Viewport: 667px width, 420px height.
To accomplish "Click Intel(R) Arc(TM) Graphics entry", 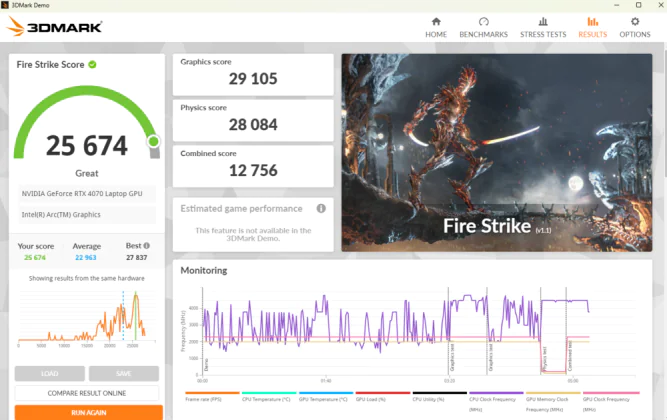I will click(87, 215).
